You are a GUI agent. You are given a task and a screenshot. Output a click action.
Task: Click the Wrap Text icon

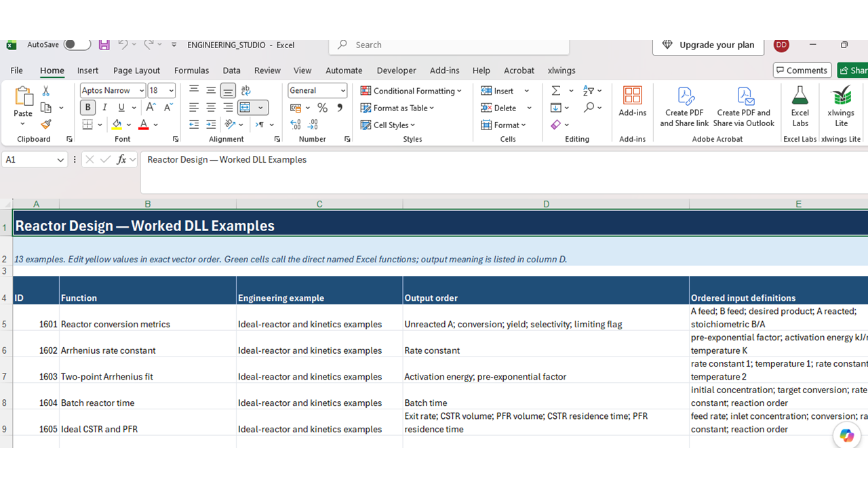pyautogui.click(x=245, y=90)
